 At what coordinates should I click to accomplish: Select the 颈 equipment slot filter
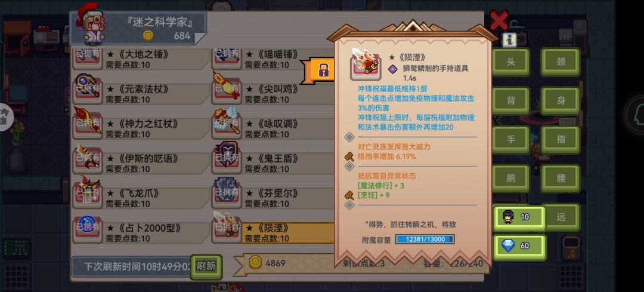click(x=561, y=62)
